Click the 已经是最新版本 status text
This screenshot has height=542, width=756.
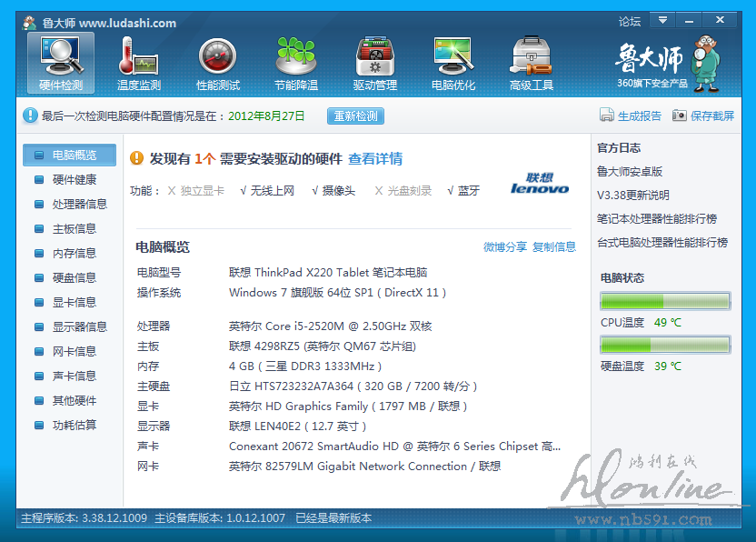click(333, 518)
